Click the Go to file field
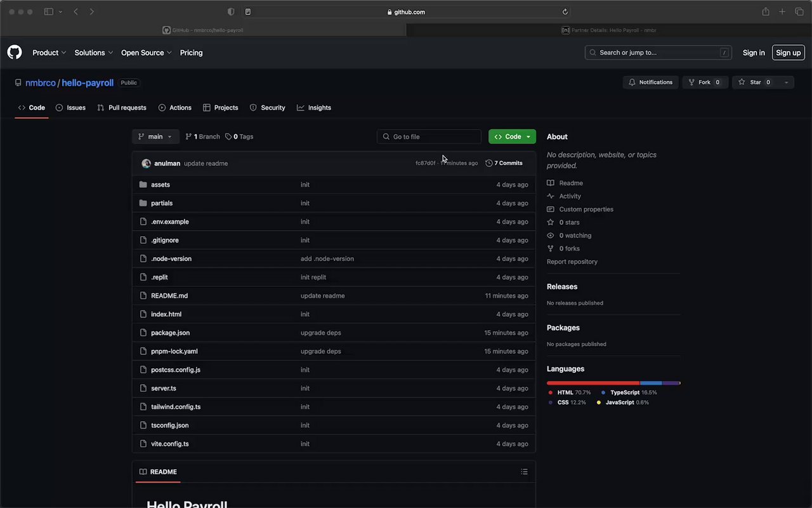Viewport: 812px width, 508px height. tap(429, 137)
